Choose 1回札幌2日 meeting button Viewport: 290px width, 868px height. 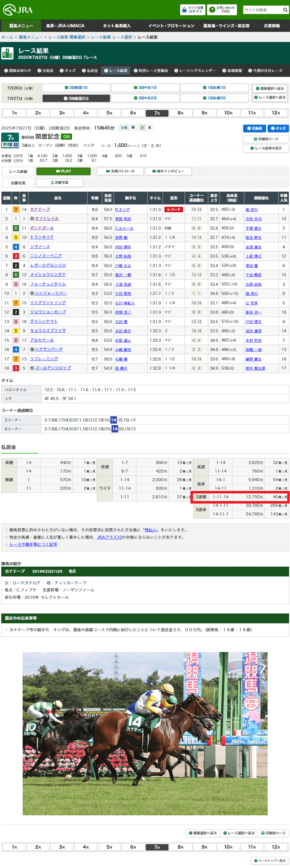tap(214, 98)
